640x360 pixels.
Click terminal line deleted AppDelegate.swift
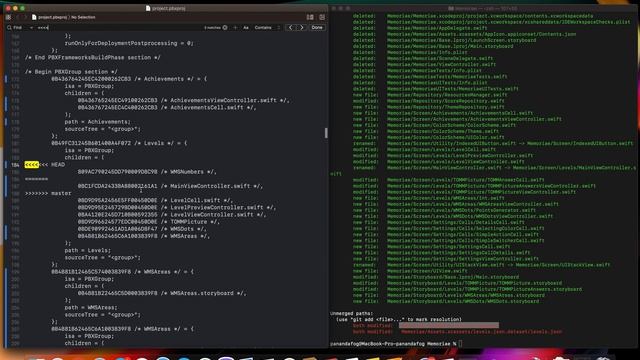coord(420,28)
